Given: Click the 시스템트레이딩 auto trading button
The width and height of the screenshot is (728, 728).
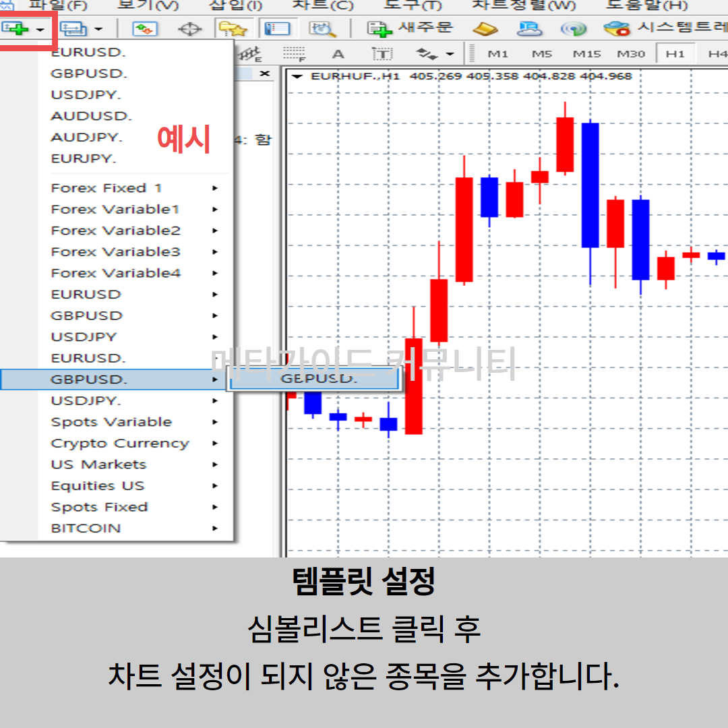Looking at the screenshot, I should coord(664,28).
